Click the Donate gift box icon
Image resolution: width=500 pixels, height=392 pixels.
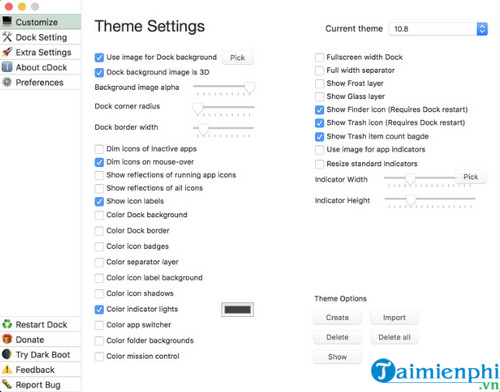point(7,339)
